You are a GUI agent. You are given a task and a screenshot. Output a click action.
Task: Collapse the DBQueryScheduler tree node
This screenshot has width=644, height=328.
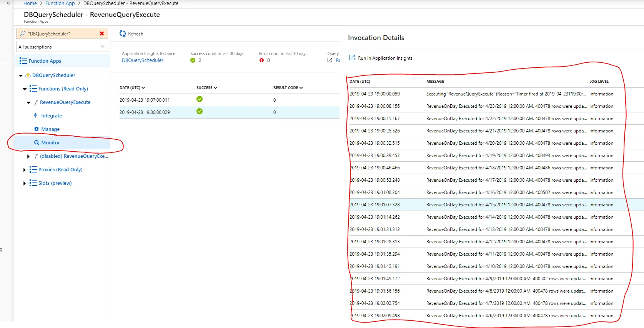point(21,75)
